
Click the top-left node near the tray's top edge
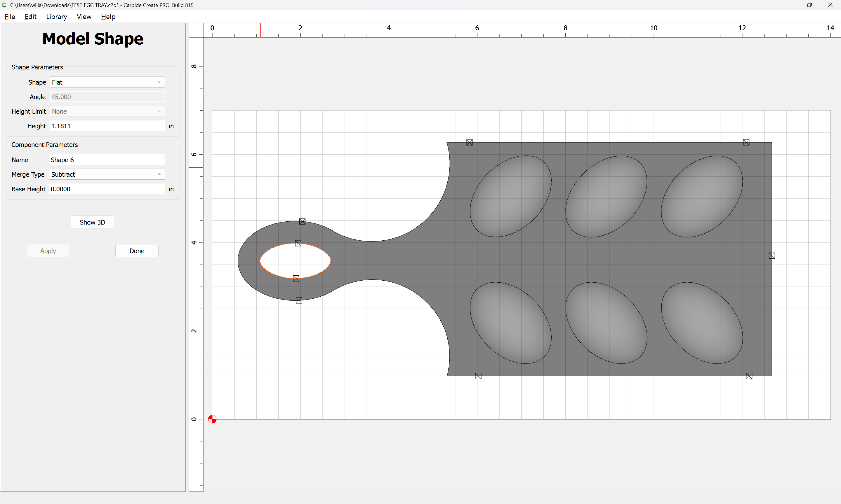(x=470, y=142)
